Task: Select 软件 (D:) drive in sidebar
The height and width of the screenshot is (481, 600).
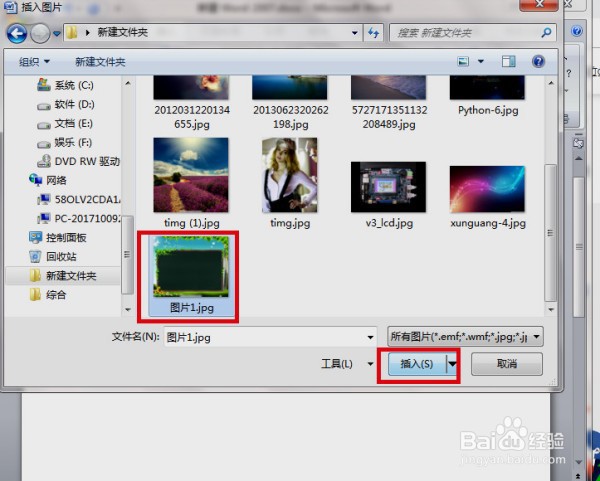Action: (x=65, y=104)
